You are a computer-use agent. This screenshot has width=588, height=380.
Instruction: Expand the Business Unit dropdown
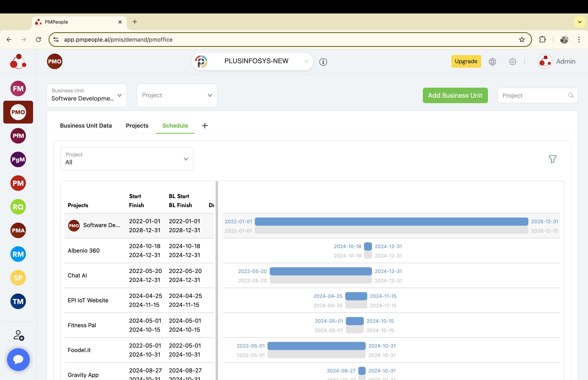(x=87, y=95)
